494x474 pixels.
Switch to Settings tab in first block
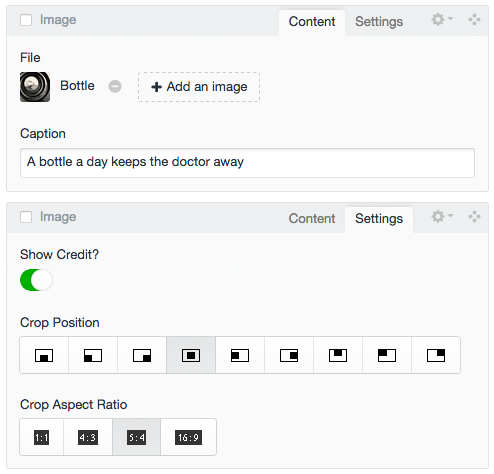point(379,22)
